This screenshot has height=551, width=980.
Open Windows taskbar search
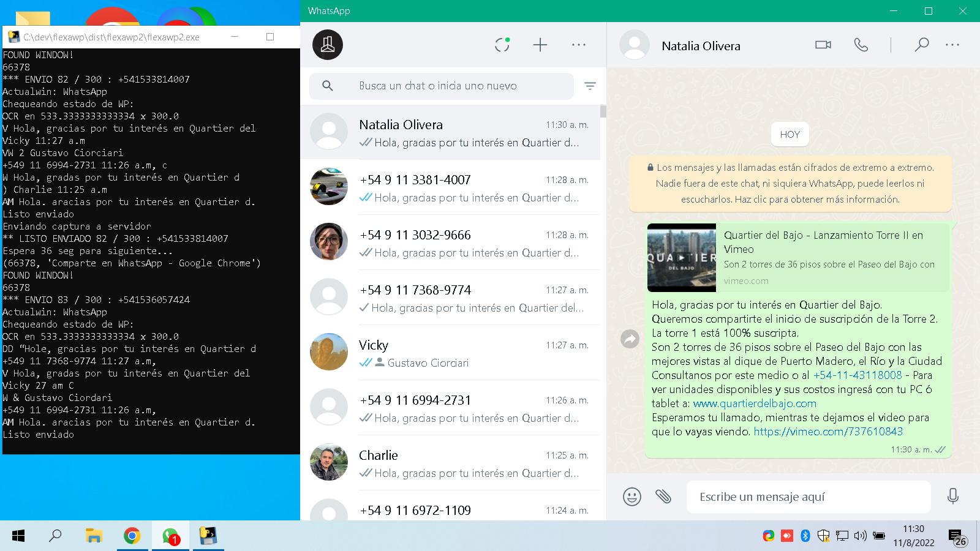click(55, 536)
